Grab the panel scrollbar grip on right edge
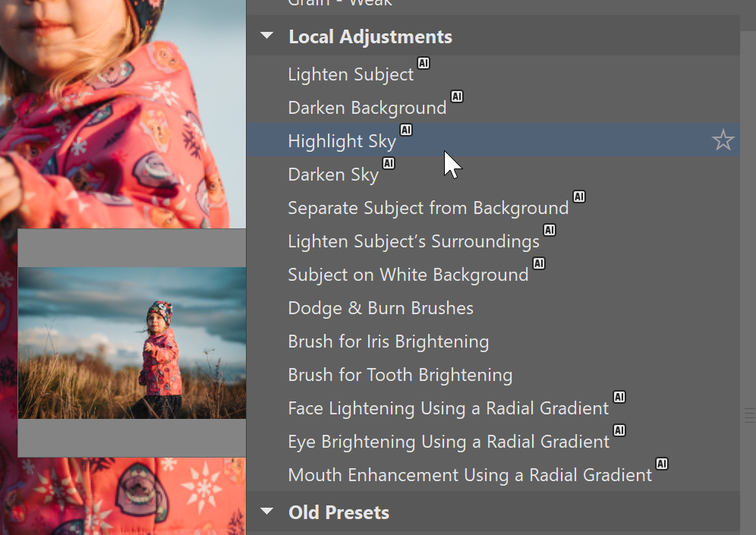This screenshot has width=756, height=535. [750, 414]
